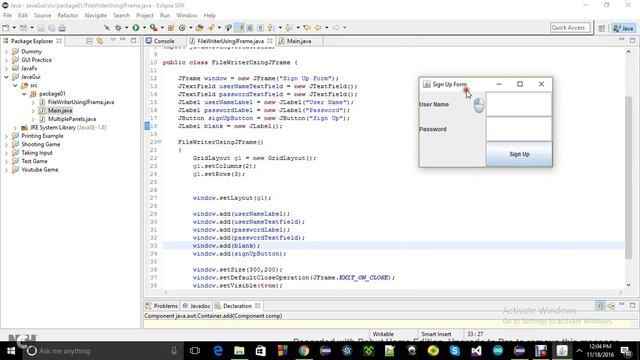The image size is (640, 360).
Task: Collapse the package01 node
Action: pyautogui.click(x=24, y=94)
